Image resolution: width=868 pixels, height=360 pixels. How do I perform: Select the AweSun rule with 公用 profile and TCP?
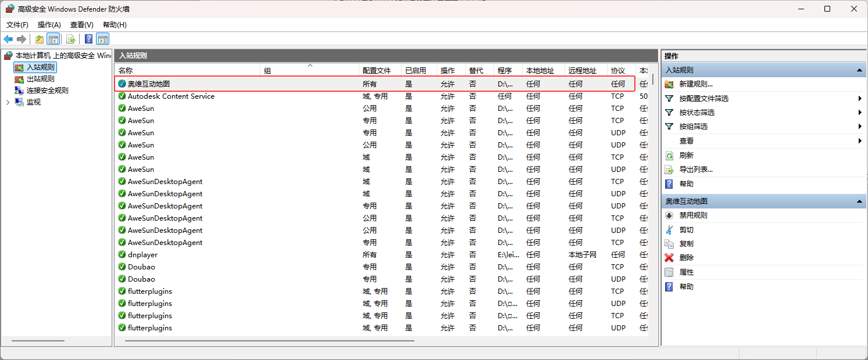[381, 109]
